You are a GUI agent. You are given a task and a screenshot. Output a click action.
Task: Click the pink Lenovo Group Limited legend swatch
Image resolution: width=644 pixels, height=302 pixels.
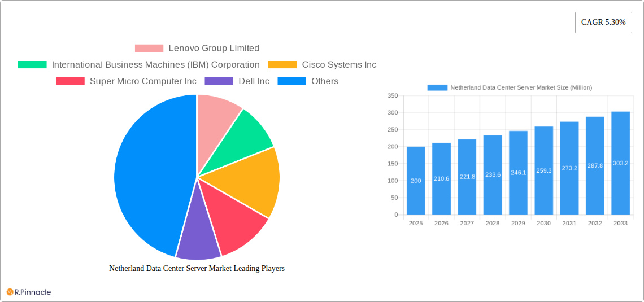149,49
